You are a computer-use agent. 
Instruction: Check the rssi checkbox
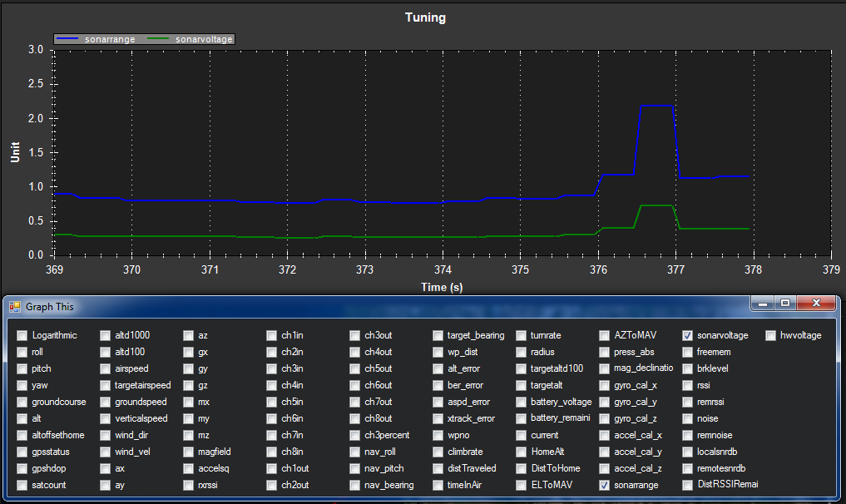[687, 385]
